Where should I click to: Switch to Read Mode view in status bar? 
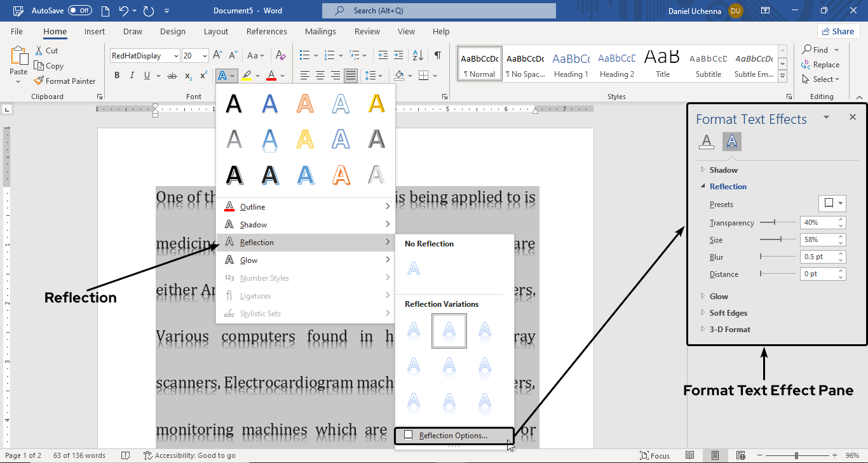coord(690,455)
